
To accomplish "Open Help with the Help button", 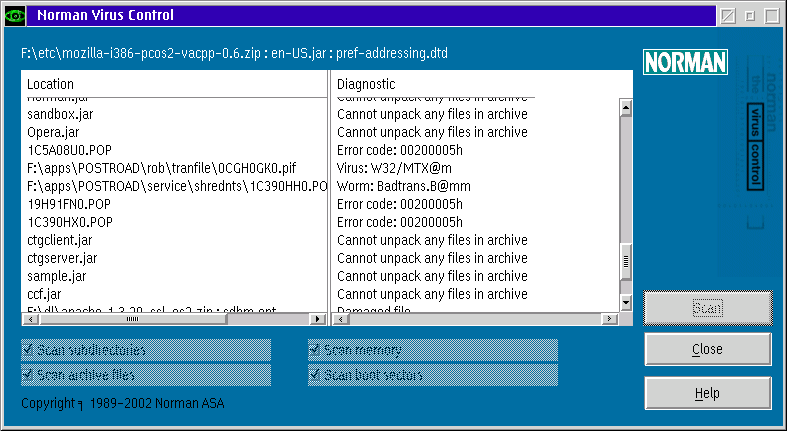I will click(x=708, y=393).
